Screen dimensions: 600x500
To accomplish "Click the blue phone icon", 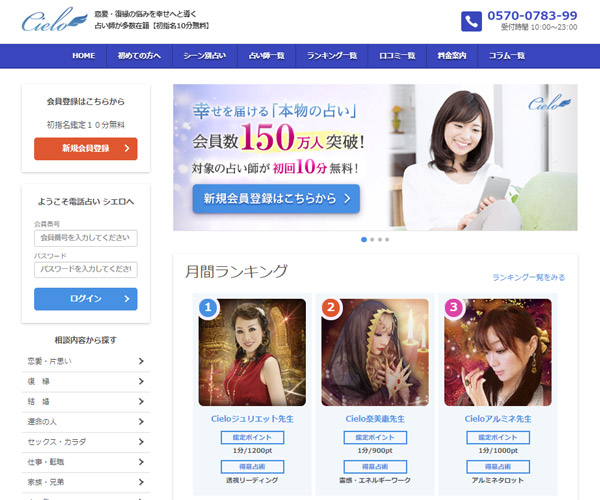I will 471,21.
